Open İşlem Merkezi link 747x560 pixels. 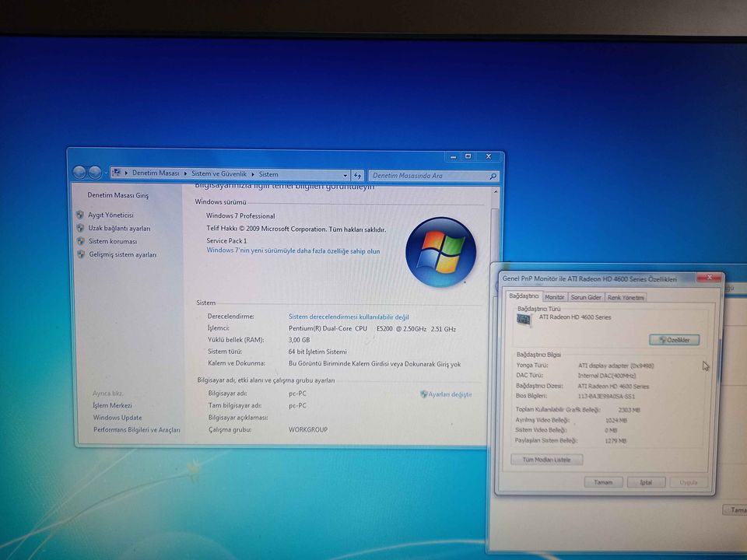coord(112,406)
